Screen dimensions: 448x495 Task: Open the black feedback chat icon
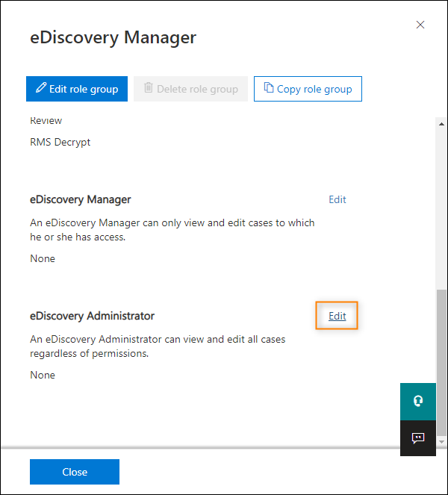coord(418,438)
